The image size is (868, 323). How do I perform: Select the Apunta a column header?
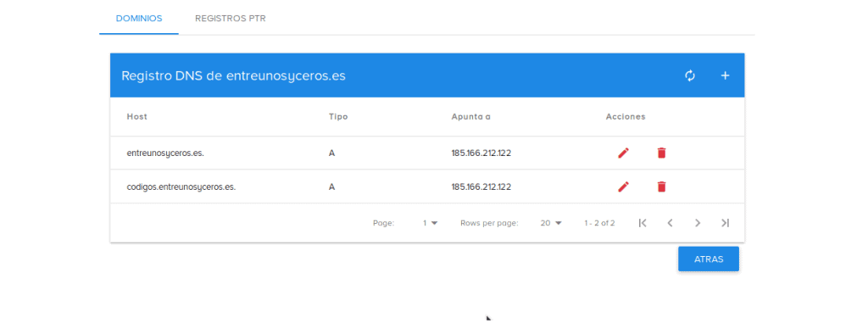[471, 117]
